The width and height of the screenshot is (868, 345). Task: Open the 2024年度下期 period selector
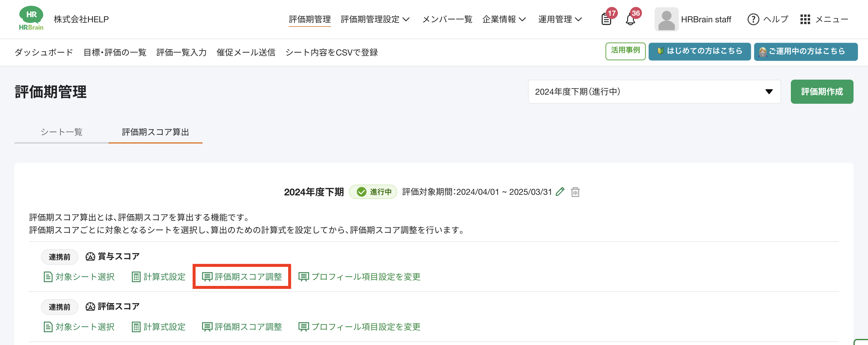[x=654, y=91]
